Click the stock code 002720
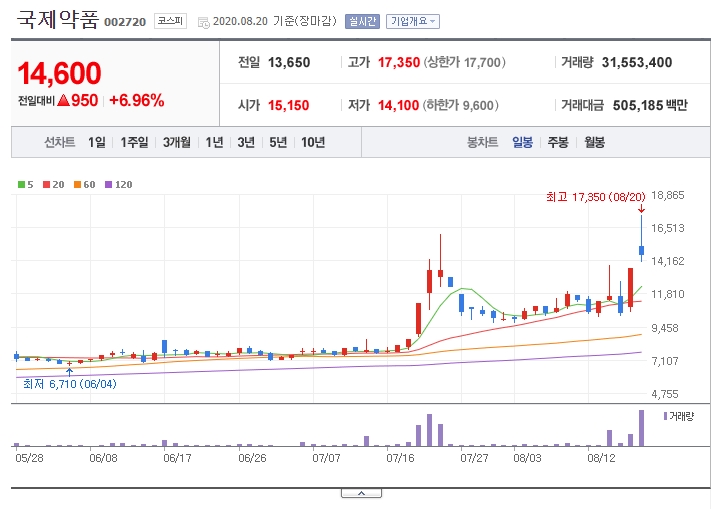The image size is (711, 509). pyautogui.click(x=125, y=22)
